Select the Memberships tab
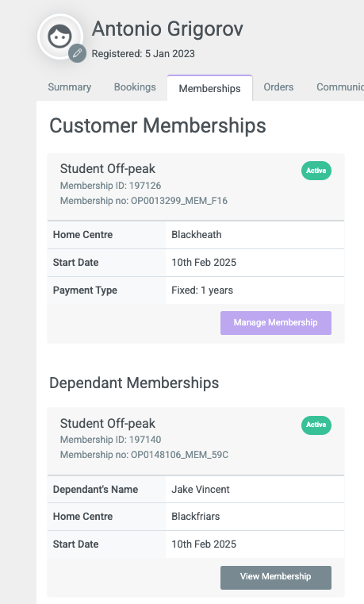This screenshot has width=364, height=604. coord(209,88)
